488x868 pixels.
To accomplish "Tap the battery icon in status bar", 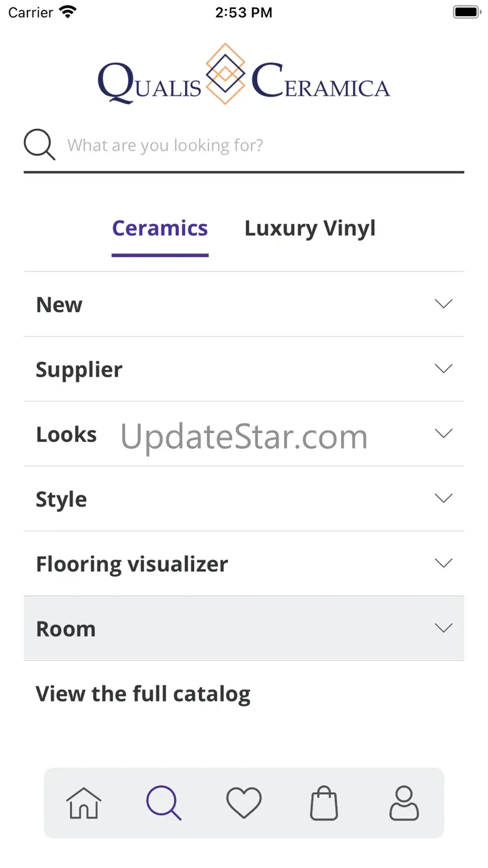I will point(465,12).
